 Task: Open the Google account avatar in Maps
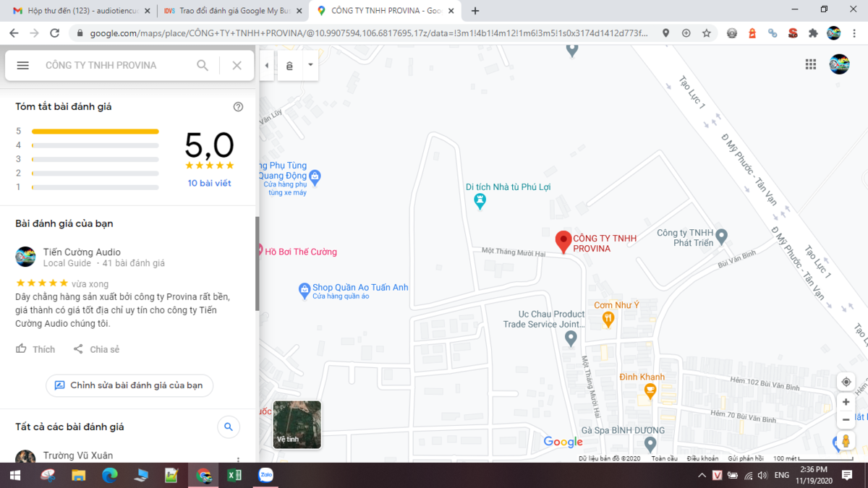pos(839,64)
